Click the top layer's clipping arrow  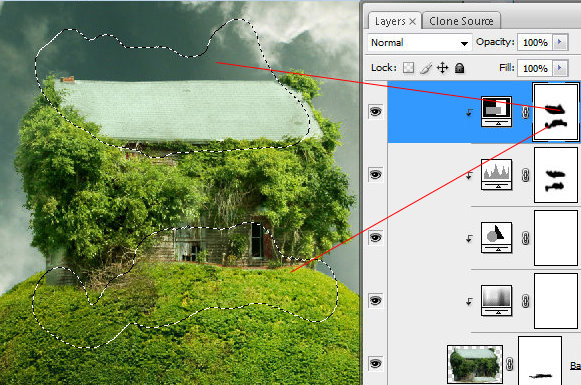point(469,112)
